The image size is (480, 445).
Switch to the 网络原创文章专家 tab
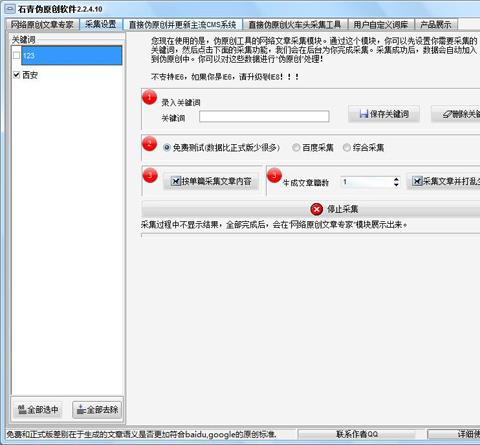[42, 25]
